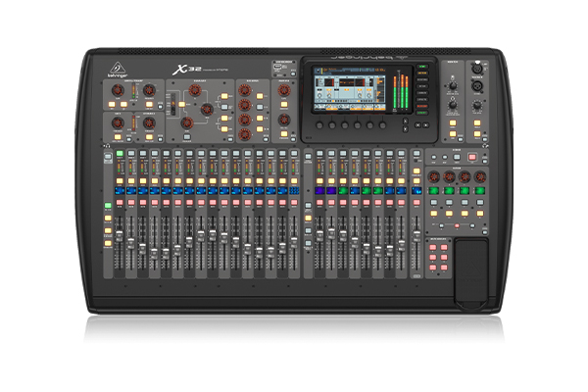This screenshot has height=392, width=588.
Task: Tap the main color display screen
Action: pyautogui.click(x=350, y=88)
